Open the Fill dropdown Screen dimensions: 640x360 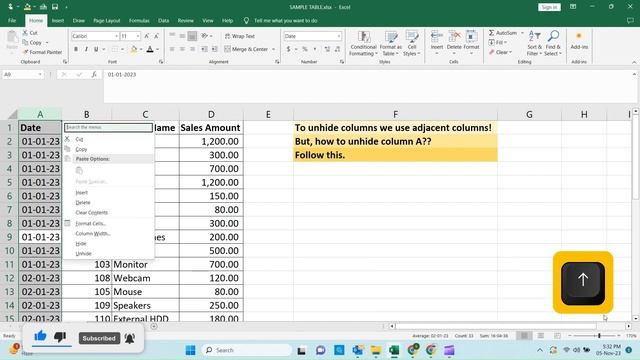pos(498,42)
